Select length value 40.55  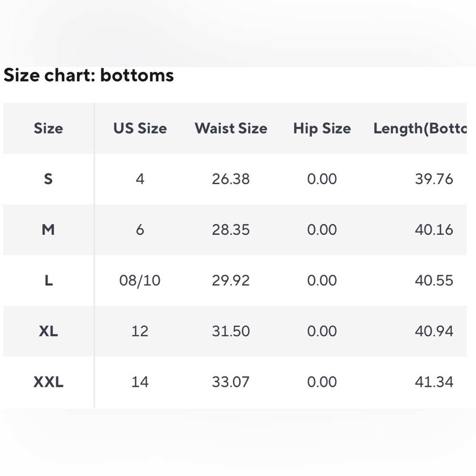[434, 280]
